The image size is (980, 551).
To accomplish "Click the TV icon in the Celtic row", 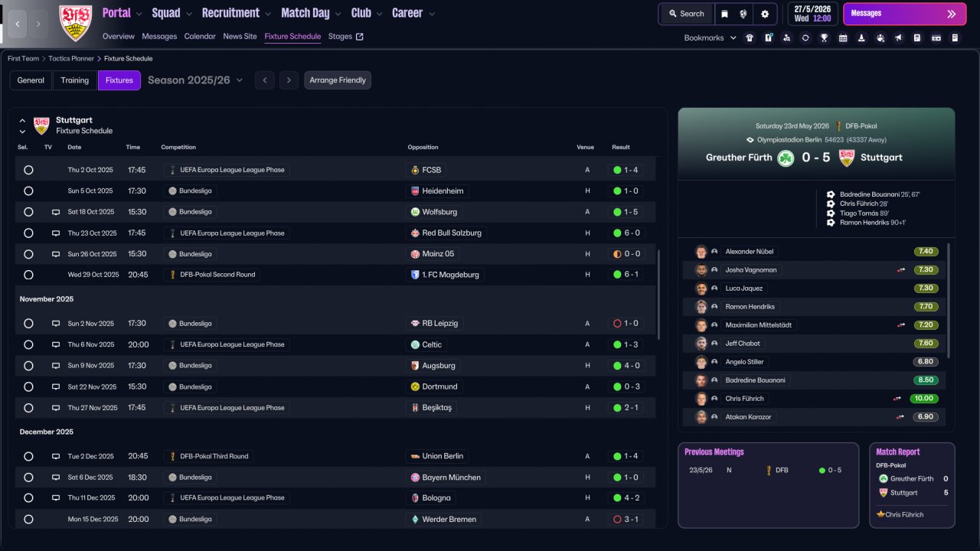I will (56, 345).
